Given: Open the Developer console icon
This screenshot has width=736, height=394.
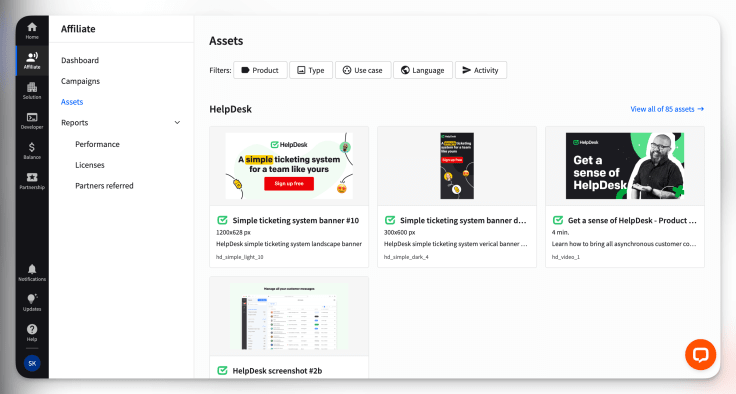Looking at the screenshot, I should 32,121.
